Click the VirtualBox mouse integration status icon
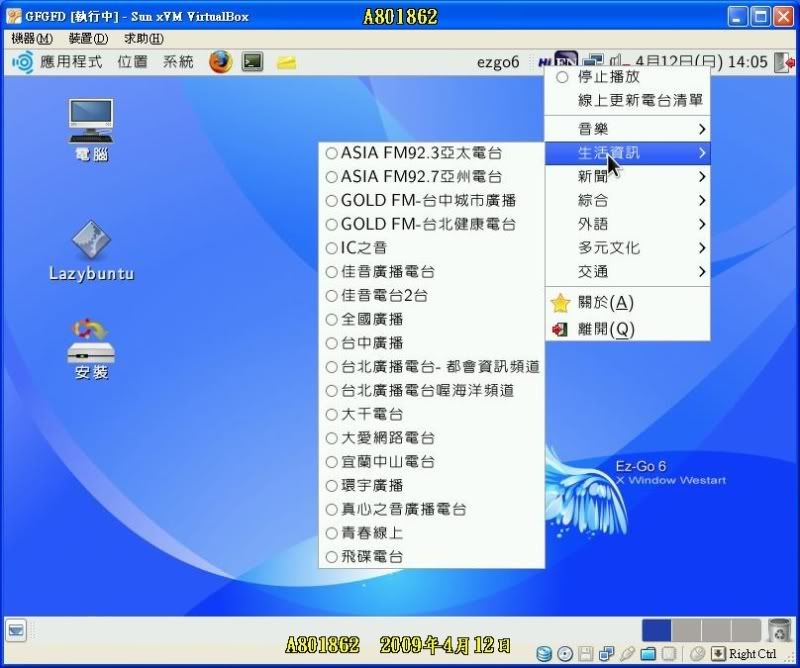 (697, 654)
